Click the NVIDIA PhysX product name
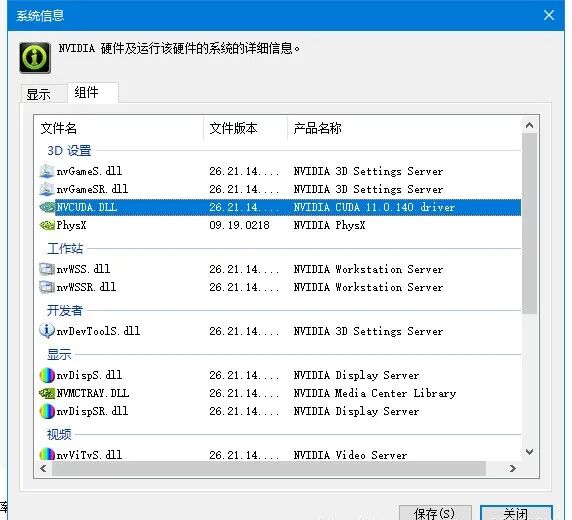The image size is (572, 520). coord(329,226)
